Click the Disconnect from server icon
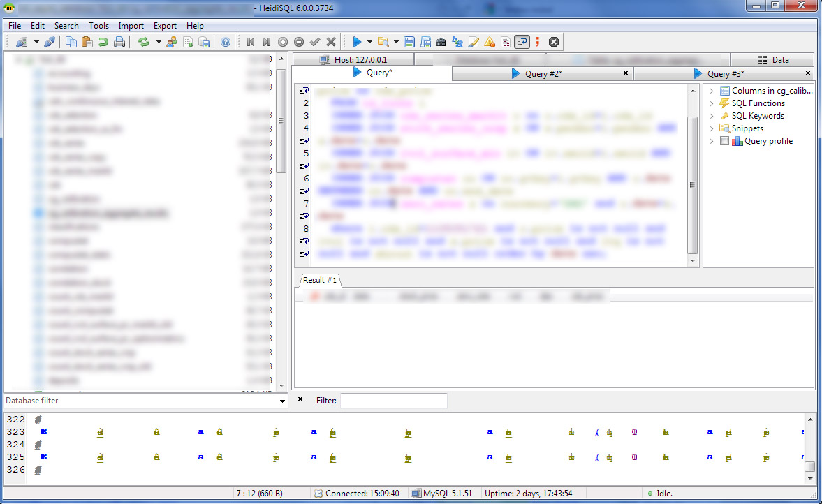Image resolution: width=822 pixels, height=504 pixels. coord(50,42)
